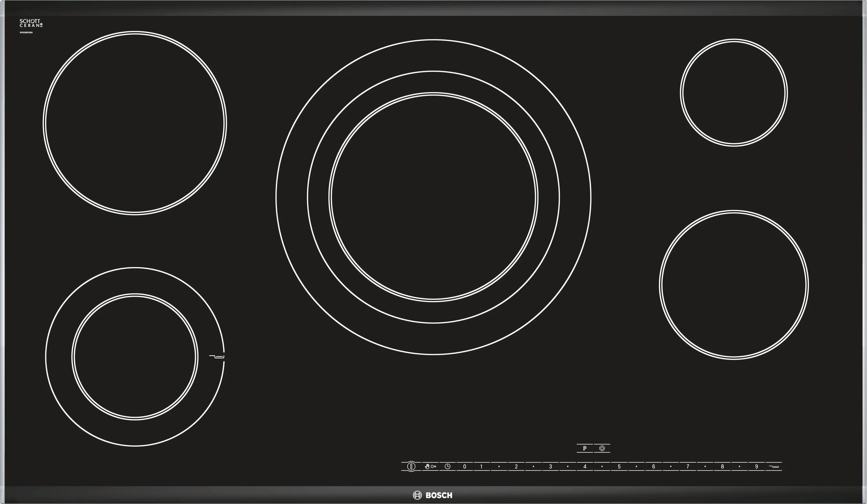The image size is (867, 504).
Task: Activate the childproof lock hand-key icon
Action: [x=430, y=466]
